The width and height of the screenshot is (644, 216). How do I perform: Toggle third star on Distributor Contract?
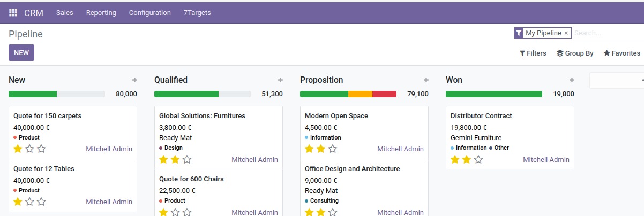[x=478, y=159]
